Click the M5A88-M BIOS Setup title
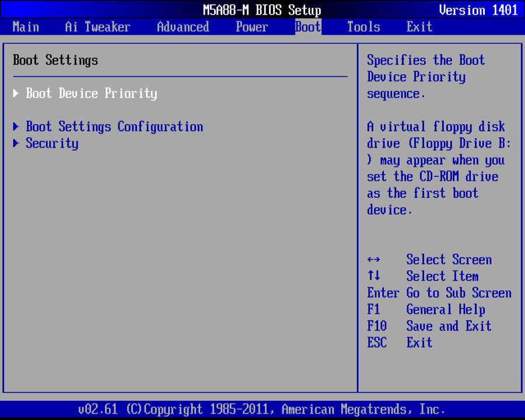Screen dimensions: 525x420 pyautogui.click(x=262, y=10)
